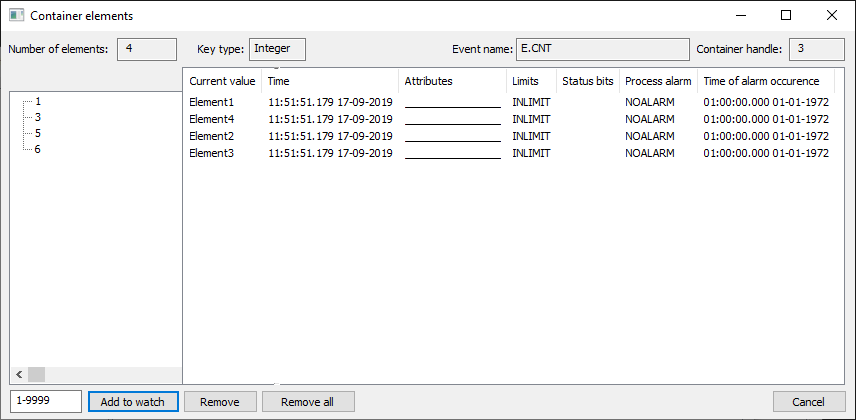This screenshot has height=420, width=856.
Task: Select tree item 6
Action: 38,149
